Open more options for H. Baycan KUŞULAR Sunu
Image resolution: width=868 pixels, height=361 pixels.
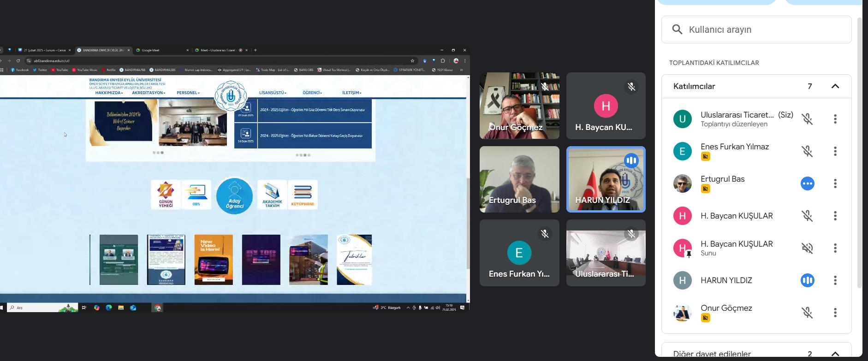[835, 248]
